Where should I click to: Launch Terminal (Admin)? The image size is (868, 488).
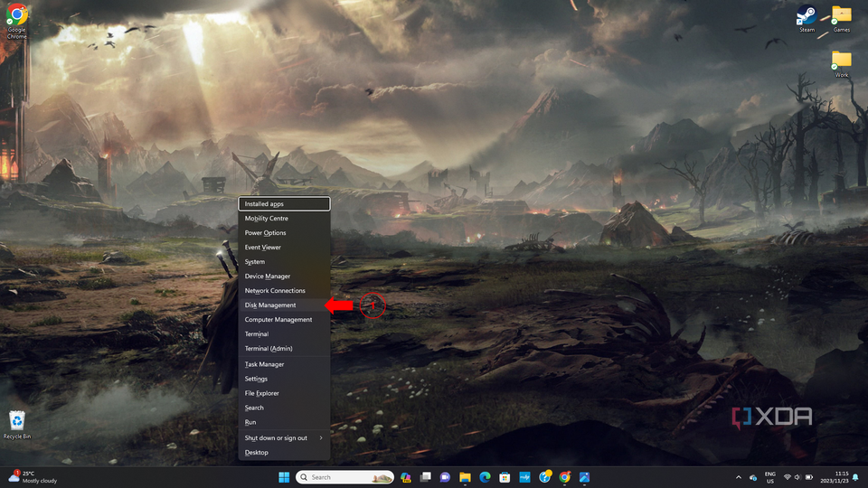click(x=284, y=348)
